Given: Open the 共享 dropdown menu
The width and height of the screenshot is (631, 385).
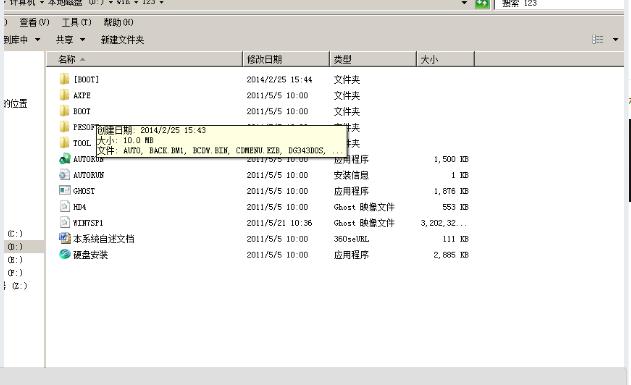Looking at the screenshot, I should pyautogui.click(x=70, y=39).
